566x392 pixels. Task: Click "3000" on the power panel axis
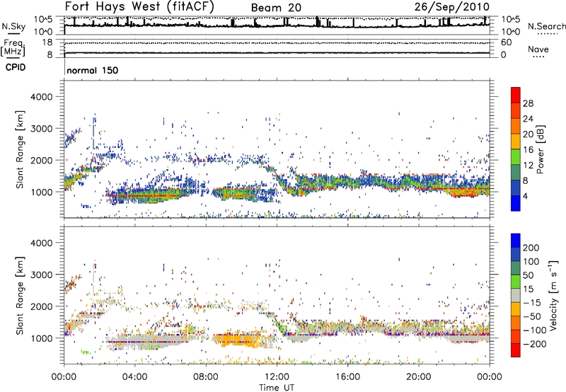pyautogui.click(x=42, y=129)
